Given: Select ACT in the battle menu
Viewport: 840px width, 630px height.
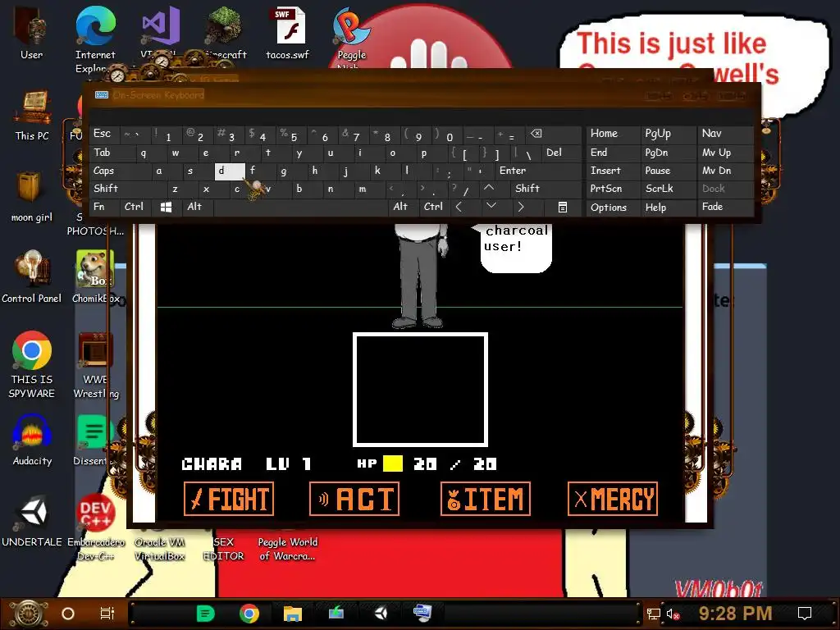Looking at the screenshot, I should (x=354, y=499).
